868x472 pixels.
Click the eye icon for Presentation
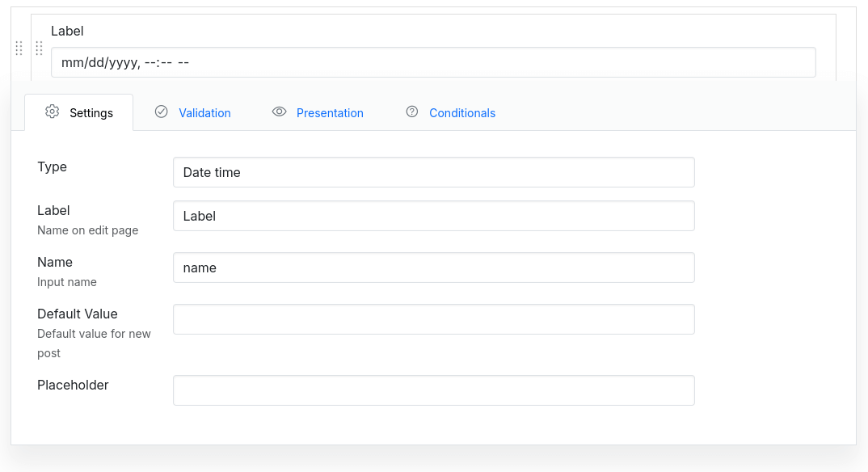point(280,112)
